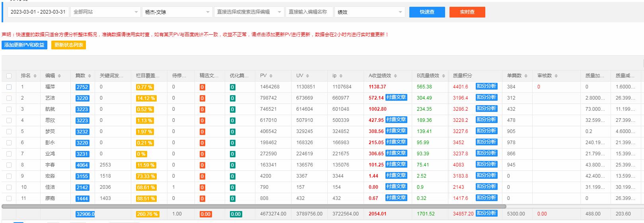Click 质量积分 value 4401.6
Image resolution: width=644 pixels, height=223 pixels.
point(461,87)
